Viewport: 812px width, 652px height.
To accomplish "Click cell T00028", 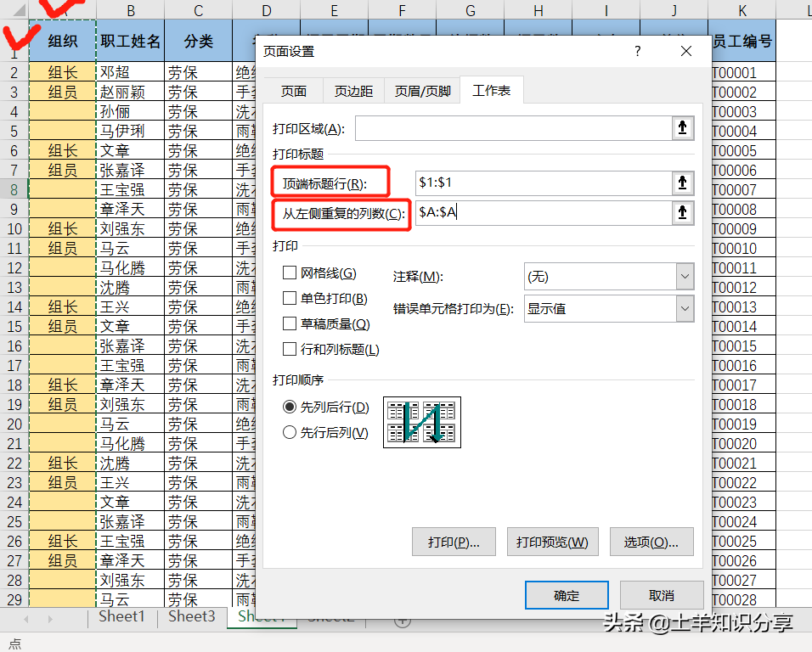I will (x=742, y=599).
